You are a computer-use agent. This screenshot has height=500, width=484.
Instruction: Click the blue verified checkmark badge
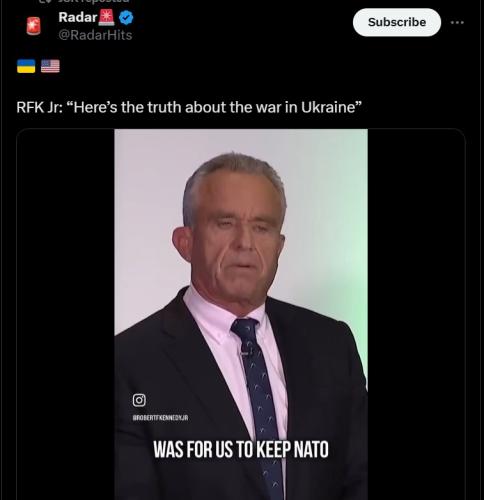[126, 17]
